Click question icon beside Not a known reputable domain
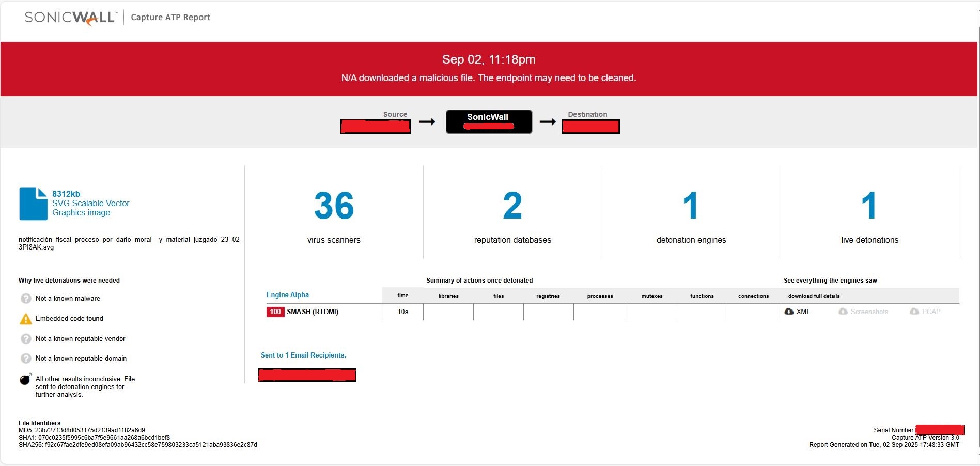Viewport: 980px width, 466px height. coord(26,359)
